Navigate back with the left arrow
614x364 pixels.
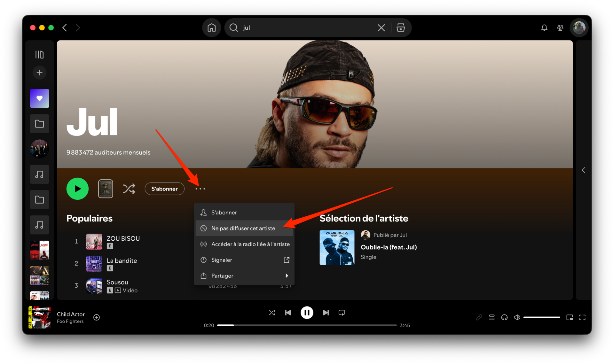point(65,28)
